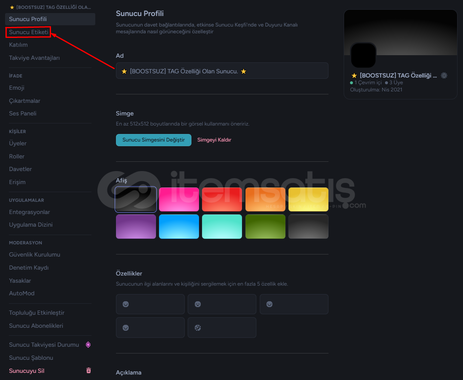Open Sunucu Şablonu page
Viewport: 463px width, 380px height.
click(x=31, y=358)
